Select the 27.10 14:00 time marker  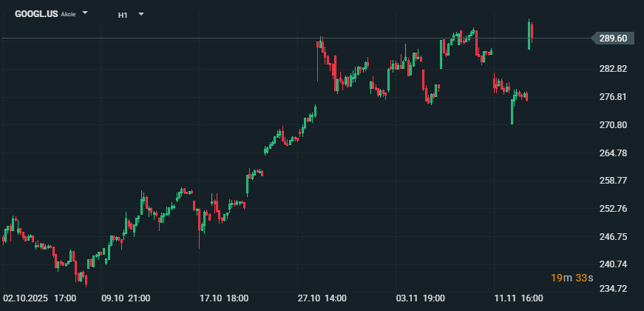322,298
